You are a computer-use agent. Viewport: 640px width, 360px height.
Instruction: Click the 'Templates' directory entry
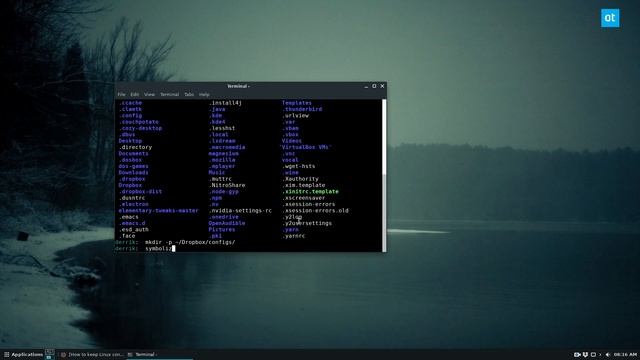point(297,103)
